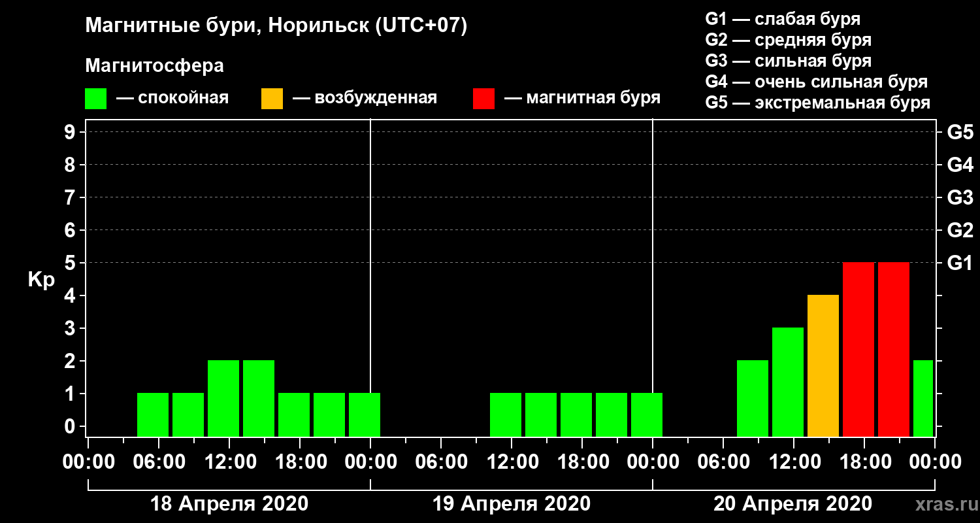Click the G1 label on the right axis
The width and height of the screenshot is (980, 523).
(x=960, y=263)
